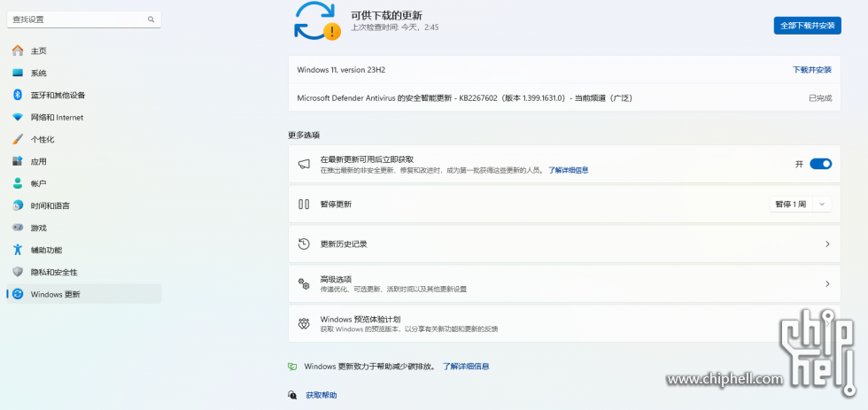
Task: Click the 开 label beside the toggle
Action: 799,165
